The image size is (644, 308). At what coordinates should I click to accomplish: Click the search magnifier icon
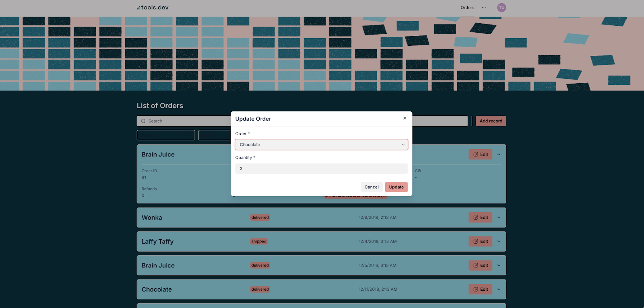pyautogui.click(x=143, y=121)
